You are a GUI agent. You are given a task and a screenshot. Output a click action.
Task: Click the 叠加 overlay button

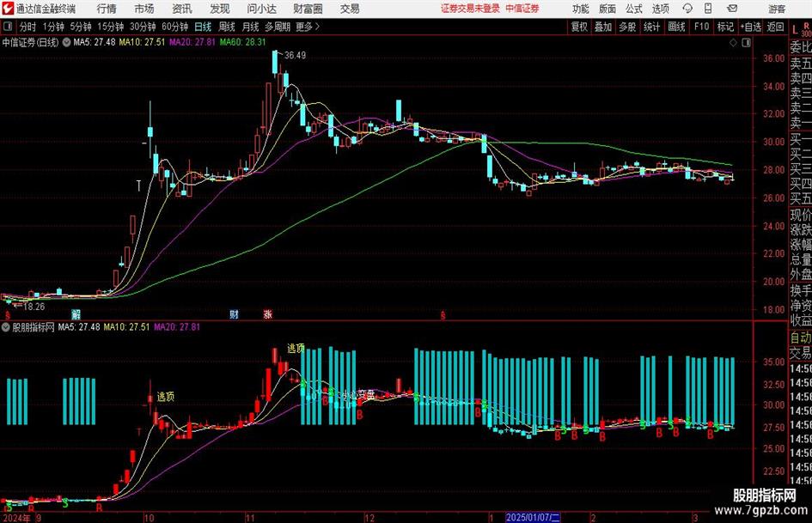603,27
